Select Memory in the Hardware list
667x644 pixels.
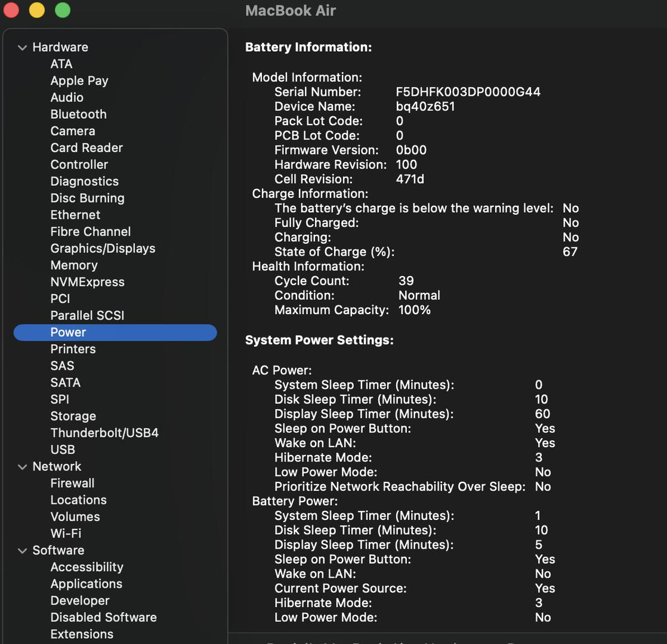pos(73,265)
